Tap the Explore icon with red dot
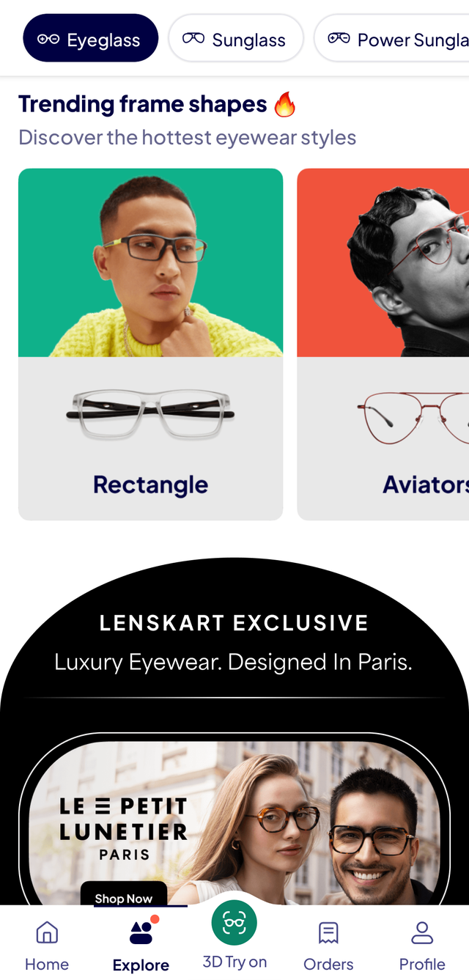 142,931
